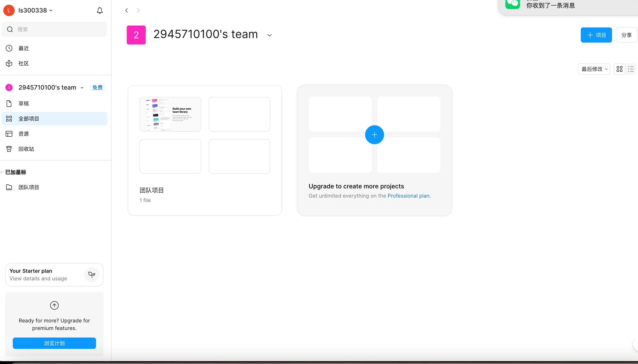Viewport: 638px width, 364px height.
Task: Go forward with right arrow
Action: click(x=138, y=10)
